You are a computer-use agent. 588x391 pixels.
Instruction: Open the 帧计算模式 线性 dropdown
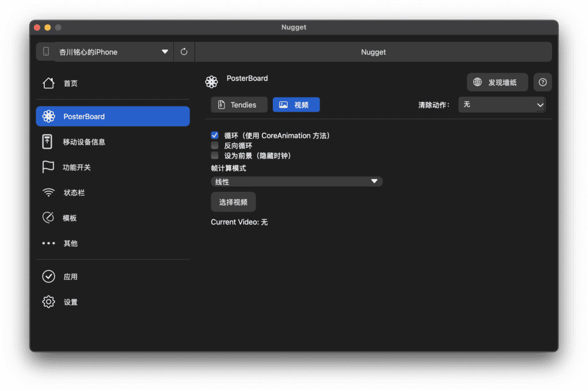click(x=297, y=181)
